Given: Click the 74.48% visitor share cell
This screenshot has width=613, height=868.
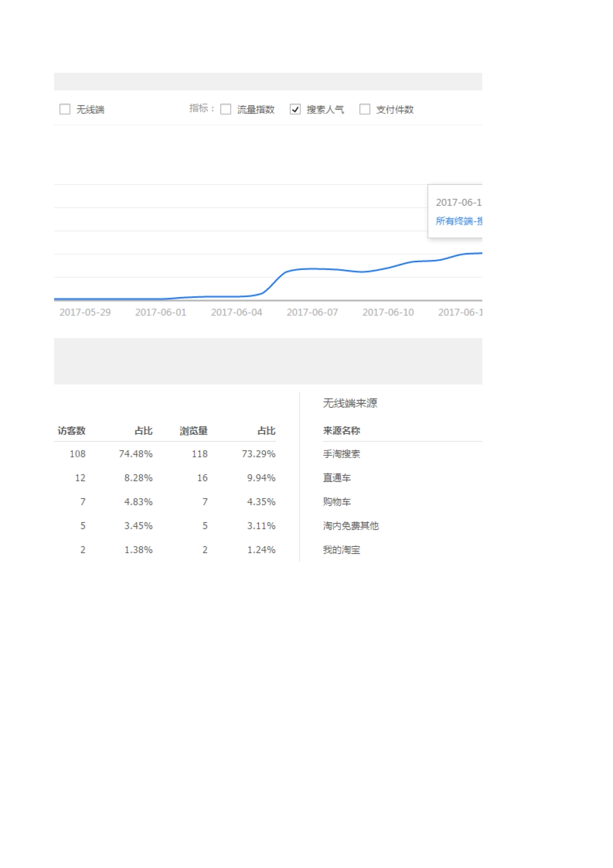Looking at the screenshot, I should (x=136, y=454).
